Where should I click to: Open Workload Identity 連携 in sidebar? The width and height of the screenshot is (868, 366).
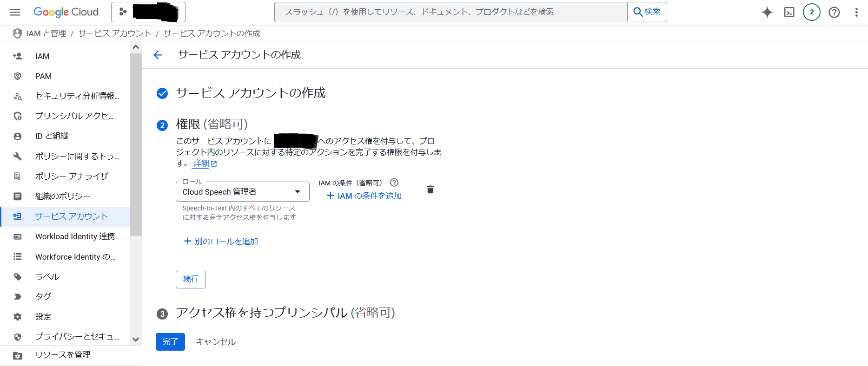(75, 236)
